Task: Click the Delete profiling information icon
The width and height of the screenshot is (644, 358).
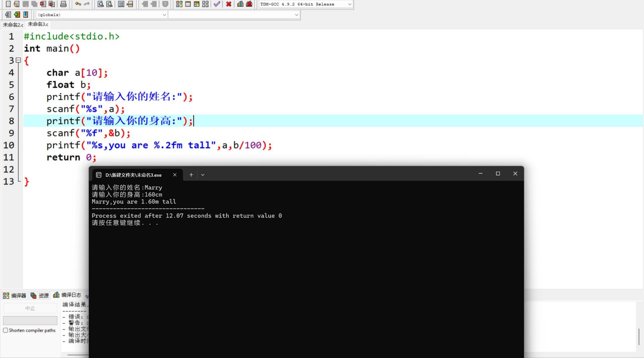Action: point(249,4)
